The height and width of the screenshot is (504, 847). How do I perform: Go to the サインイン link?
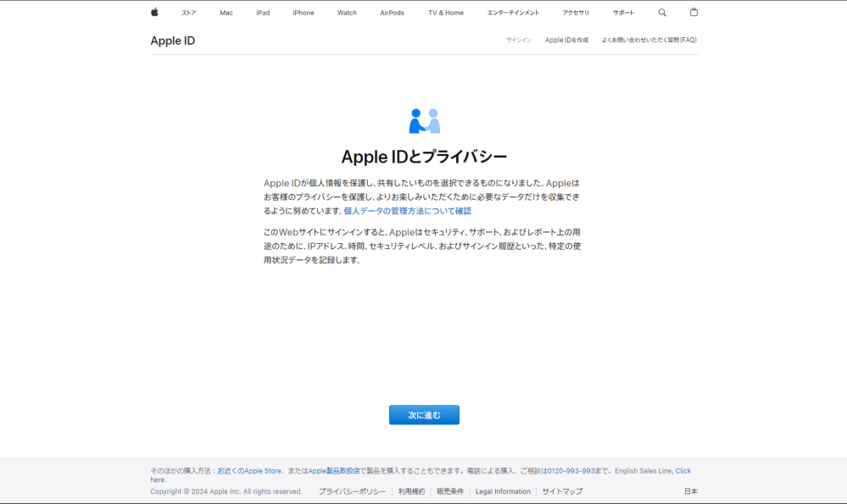click(x=519, y=40)
